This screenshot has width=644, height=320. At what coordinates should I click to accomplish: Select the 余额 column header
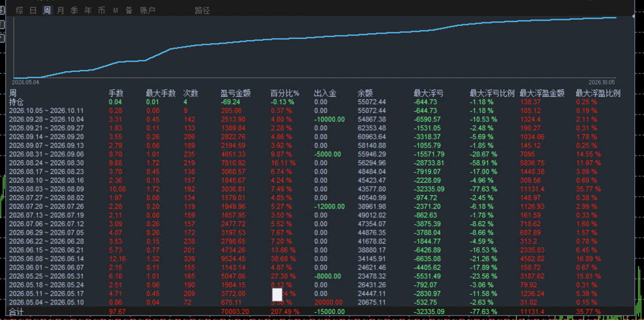click(365, 93)
